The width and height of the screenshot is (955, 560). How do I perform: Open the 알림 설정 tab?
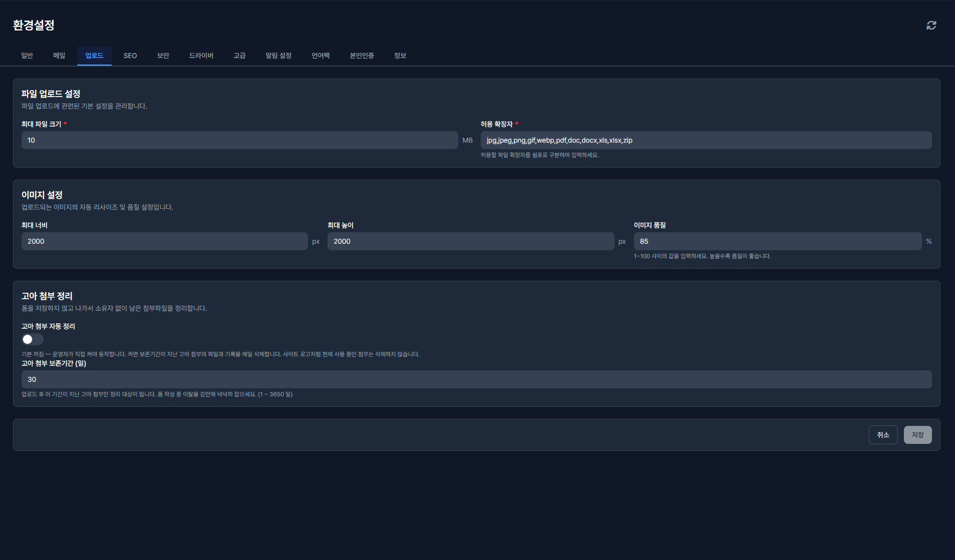pyautogui.click(x=278, y=56)
